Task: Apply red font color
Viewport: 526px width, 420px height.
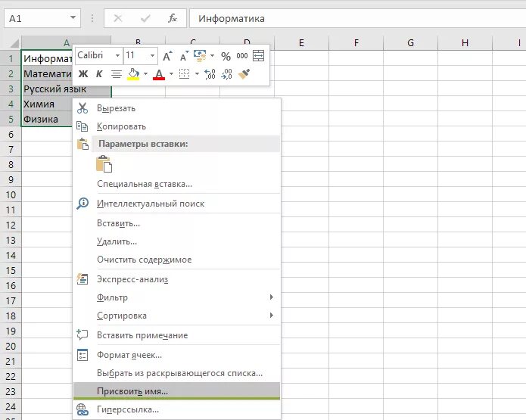Action: coord(159,74)
